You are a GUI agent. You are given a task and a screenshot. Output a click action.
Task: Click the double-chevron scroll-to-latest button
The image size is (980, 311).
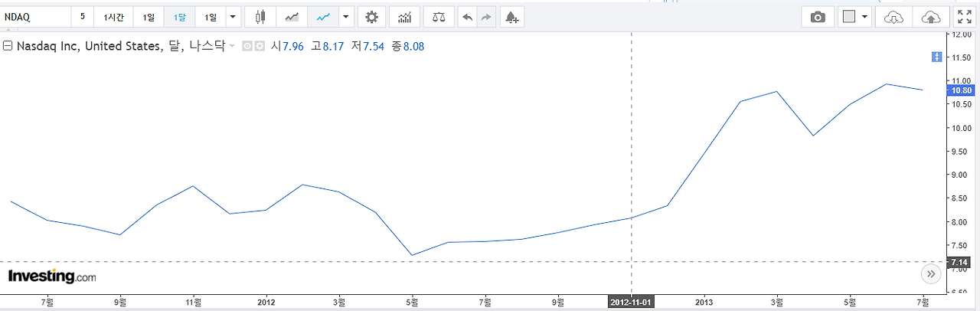(x=930, y=273)
